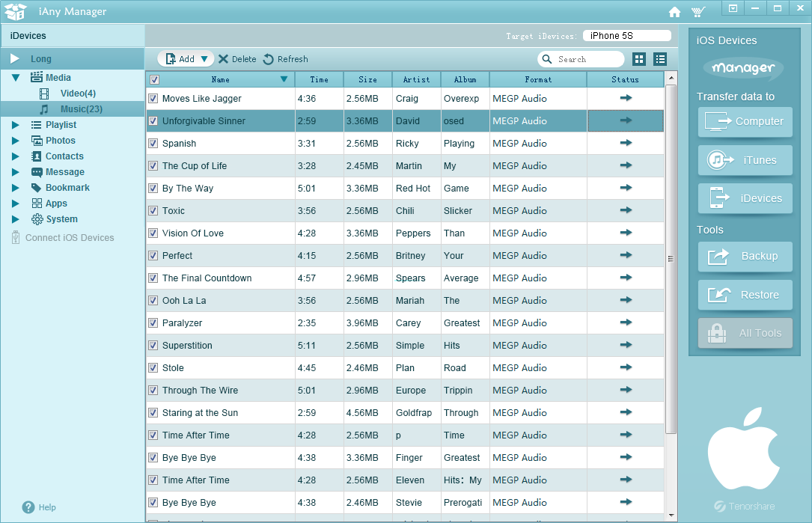Uncheck the Toxic song checkbox
The width and height of the screenshot is (812, 523).
(x=153, y=210)
